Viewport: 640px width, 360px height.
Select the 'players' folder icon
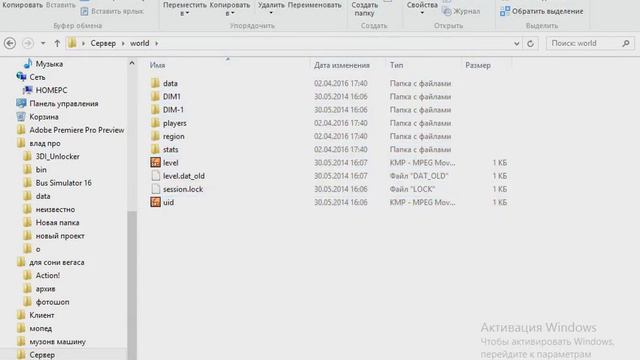155,123
